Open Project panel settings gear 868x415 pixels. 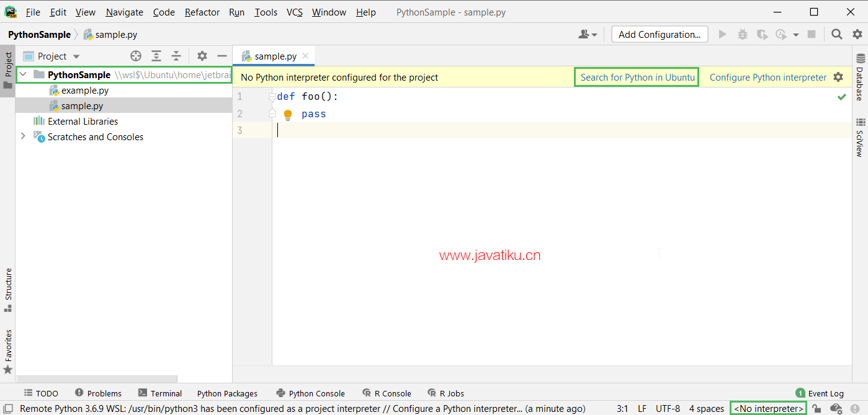[202, 56]
